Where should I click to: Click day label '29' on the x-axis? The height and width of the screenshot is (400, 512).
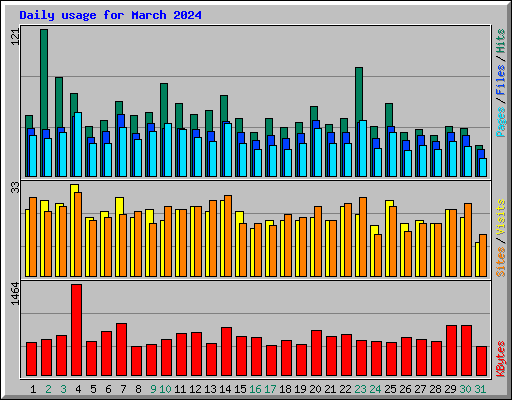tap(450, 389)
